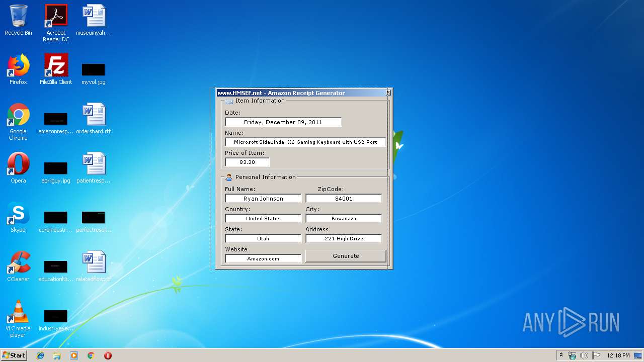The image size is (644, 362).
Task: Open Chrome from the taskbar
Action: 91,355
